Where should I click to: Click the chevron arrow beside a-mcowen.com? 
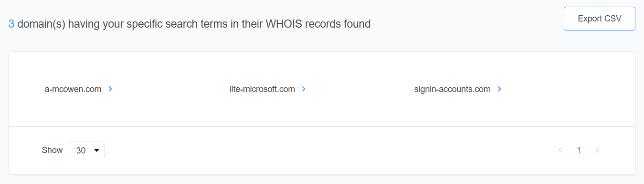pyautogui.click(x=110, y=89)
